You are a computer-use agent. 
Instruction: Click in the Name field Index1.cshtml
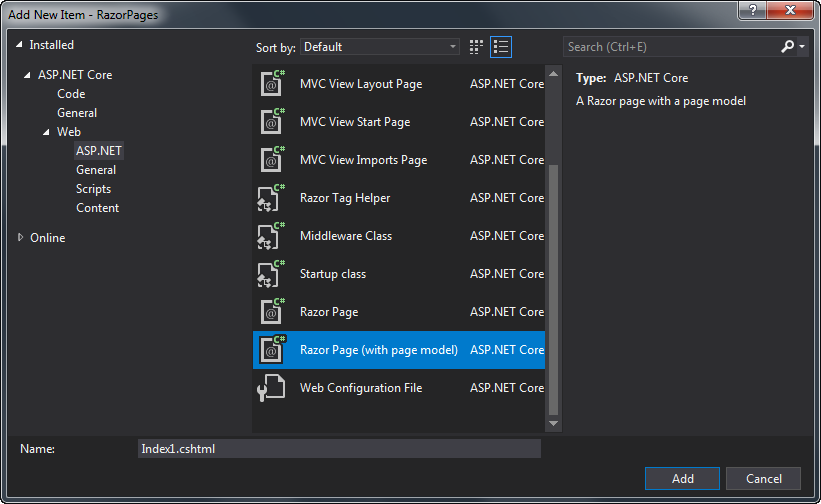coord(339,449)
